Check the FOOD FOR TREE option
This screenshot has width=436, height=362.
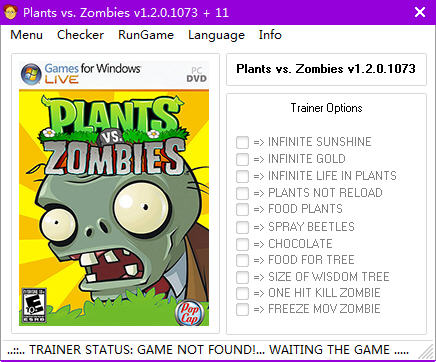pyautogui.click(x=242, y=260)
